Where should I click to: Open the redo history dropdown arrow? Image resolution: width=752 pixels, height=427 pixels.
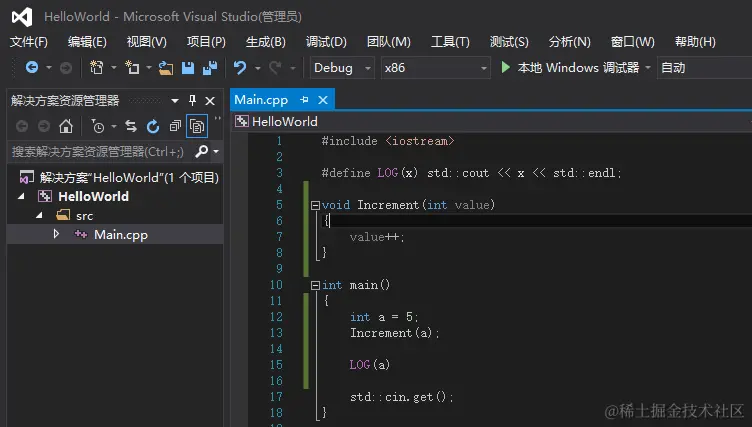(x=293, y=68)
